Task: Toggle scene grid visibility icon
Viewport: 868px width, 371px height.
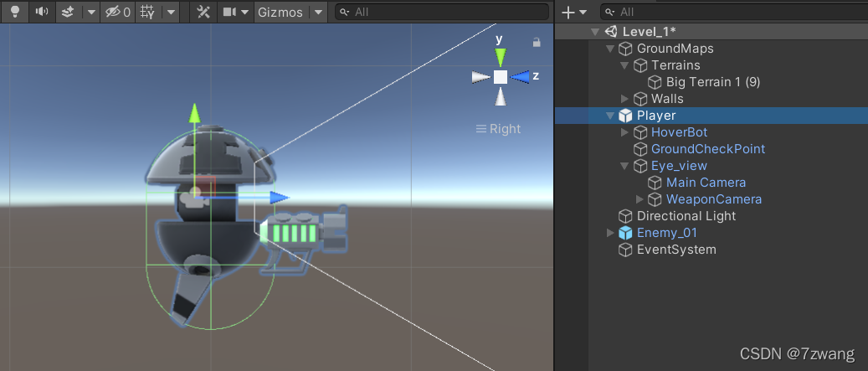Action: coord(146,12)
